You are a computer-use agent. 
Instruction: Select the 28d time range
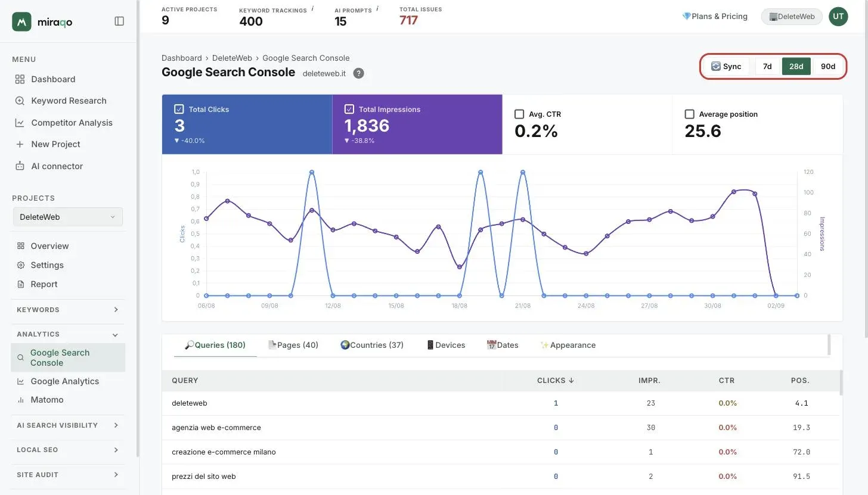[x=796, y=66]
